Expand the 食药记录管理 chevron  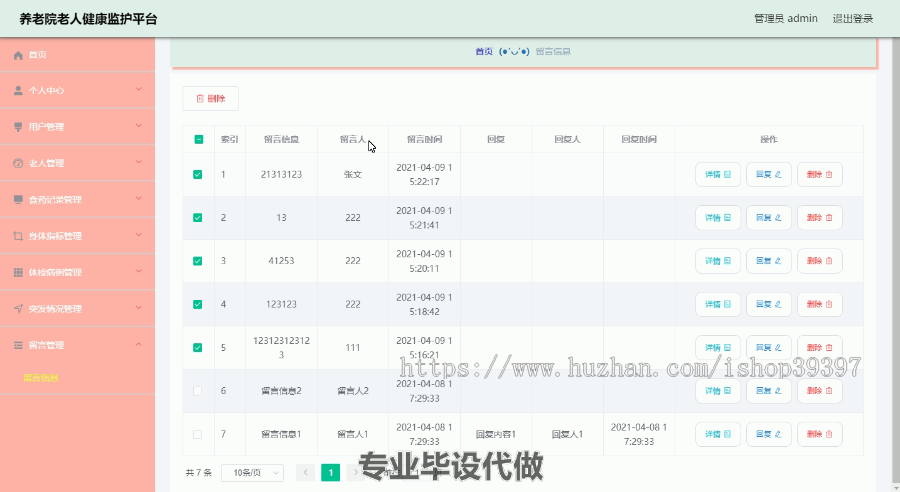pyautogui.click(x=138, y=199)
